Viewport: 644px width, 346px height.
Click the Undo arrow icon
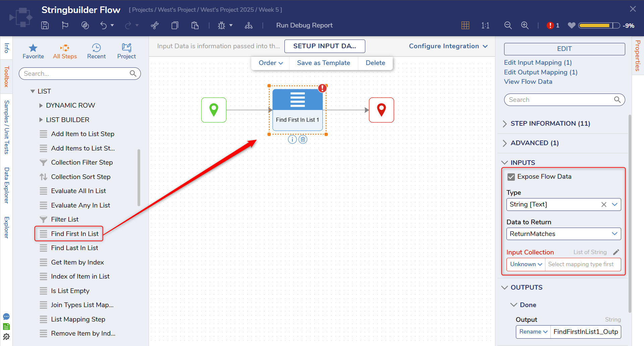[x=103, y=25]
